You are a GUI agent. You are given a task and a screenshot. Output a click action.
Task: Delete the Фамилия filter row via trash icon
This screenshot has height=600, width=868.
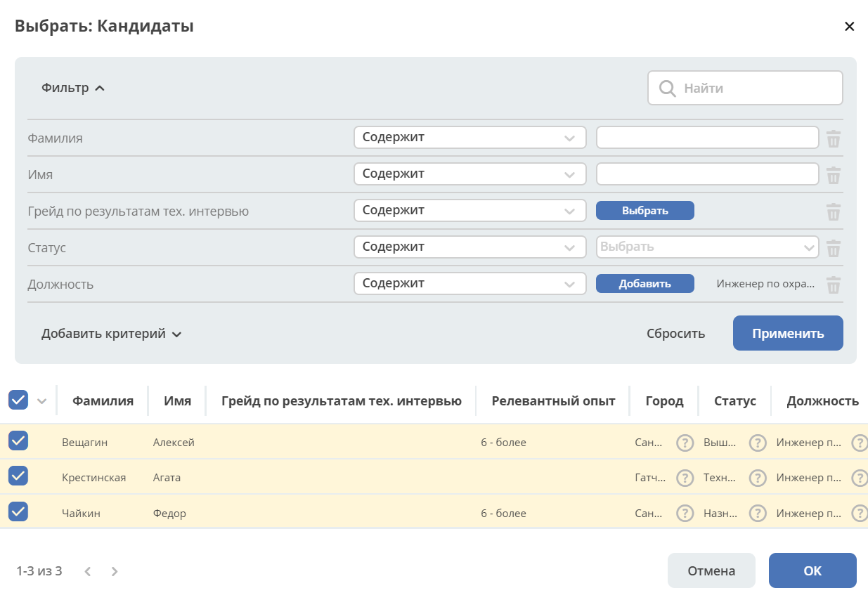coord(833,138)
